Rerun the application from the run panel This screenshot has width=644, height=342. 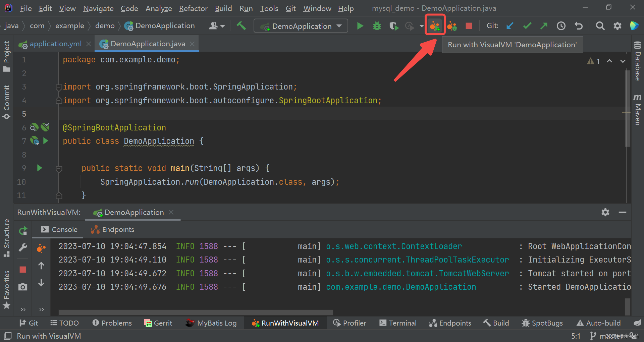click(x=22, y=230)
